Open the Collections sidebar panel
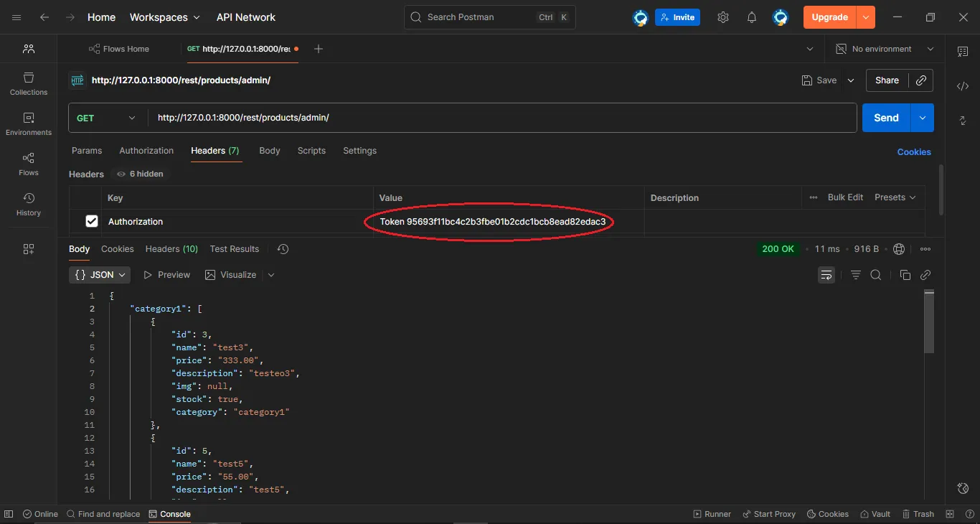The width and height of the screenshot is (980, 524). pos(28,84)
